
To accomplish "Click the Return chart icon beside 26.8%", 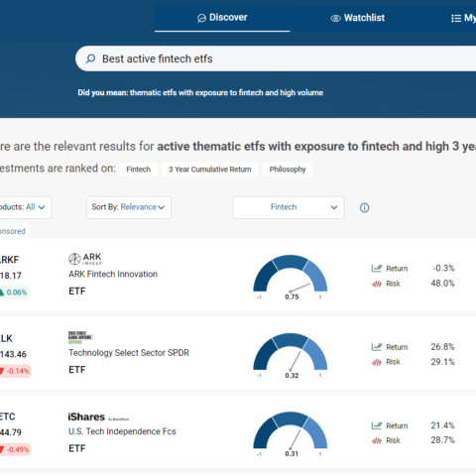I will [377, 347].
